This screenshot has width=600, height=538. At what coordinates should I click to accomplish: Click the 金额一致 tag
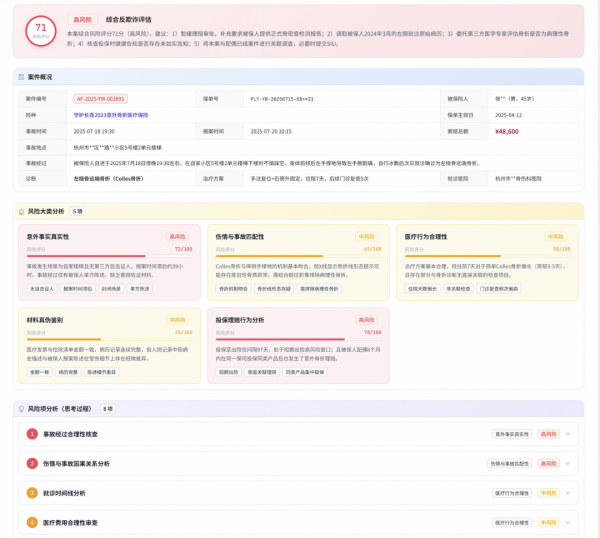point(39,372)
